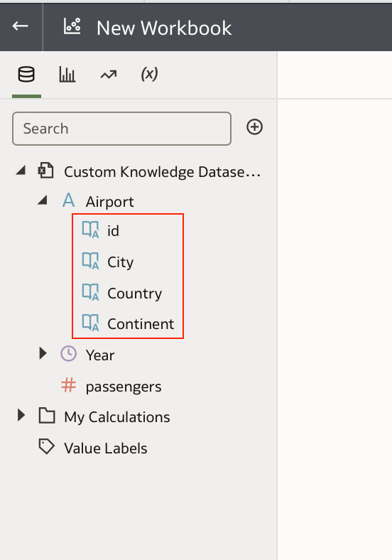Select the id column
Screen dimensions: 392x560
pos(113,231)
